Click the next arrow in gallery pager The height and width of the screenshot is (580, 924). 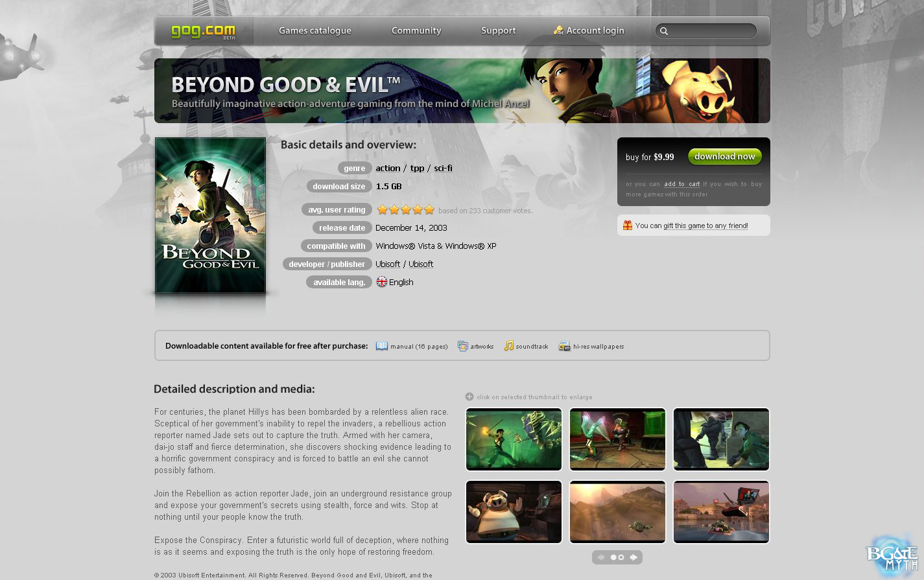pos(633,557)
